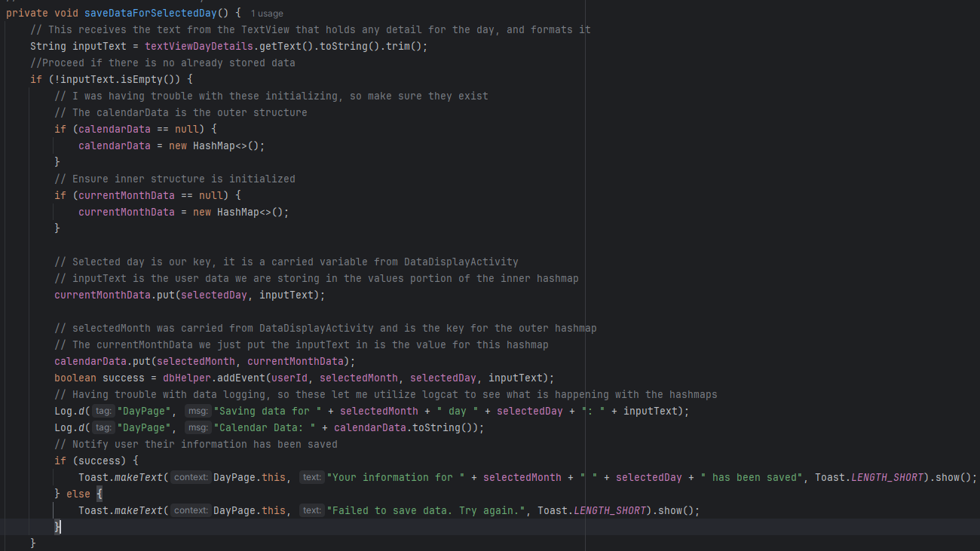Click selectedMonth argument in calendarData.put call

[196, 361]
